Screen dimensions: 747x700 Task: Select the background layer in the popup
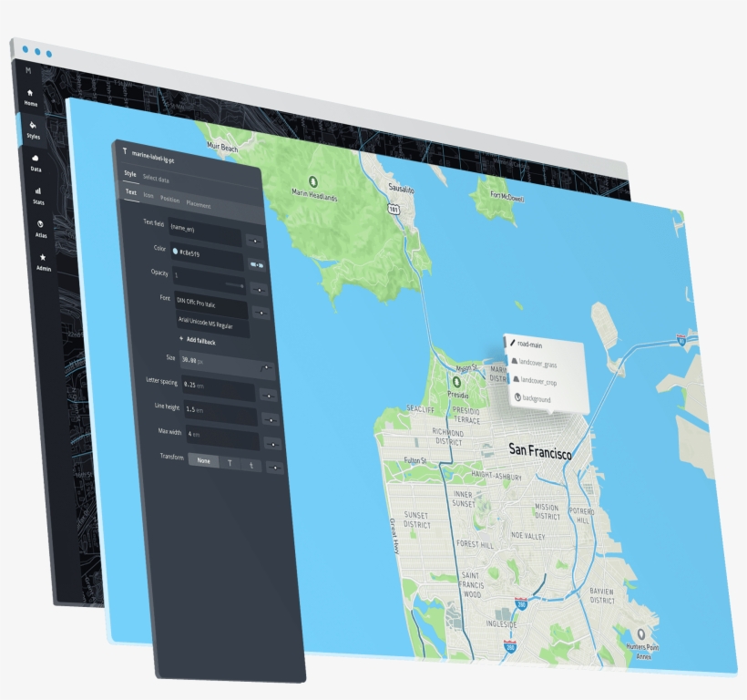click(x=518, y=398)
